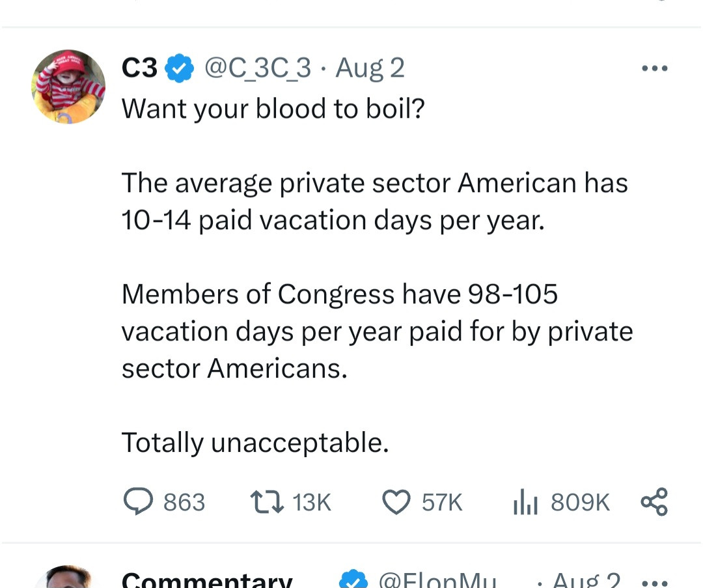The height and width of the screenshot is (588, 703).
Task: Click C3's blue verified badge
Action: tap(180, 68)
